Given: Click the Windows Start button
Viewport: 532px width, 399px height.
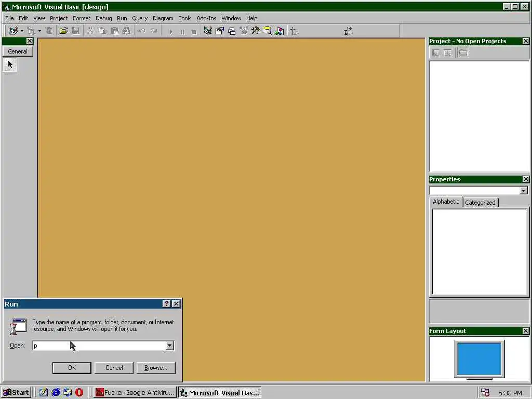Looking at the screenshot, I should point(16,393).
